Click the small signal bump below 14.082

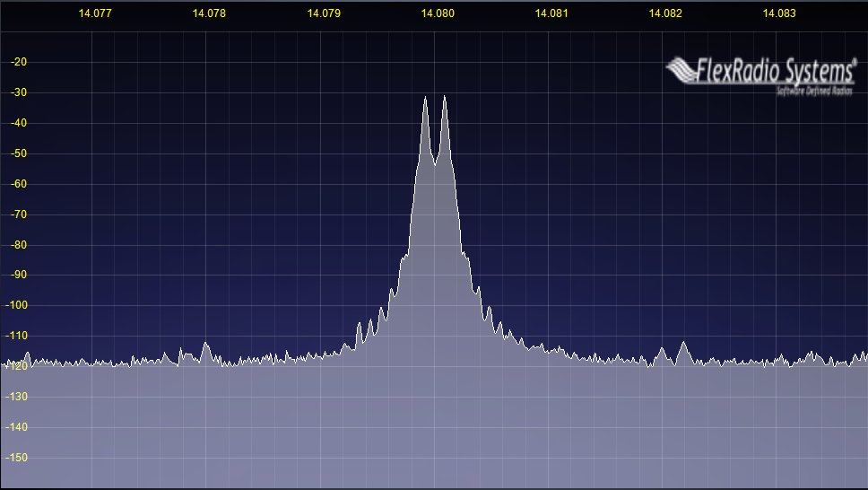click(x=683, y=343)
